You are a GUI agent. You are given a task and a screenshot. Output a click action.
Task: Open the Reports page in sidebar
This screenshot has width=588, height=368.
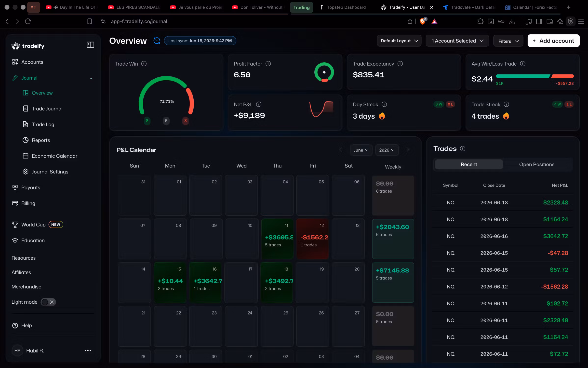pyautogui.click(x=41, y=140)
